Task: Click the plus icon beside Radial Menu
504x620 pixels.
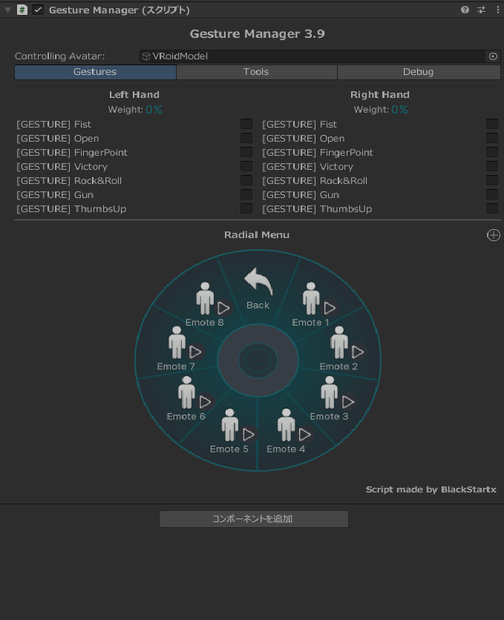Action: pyautogui.click(x=493, y=235)
